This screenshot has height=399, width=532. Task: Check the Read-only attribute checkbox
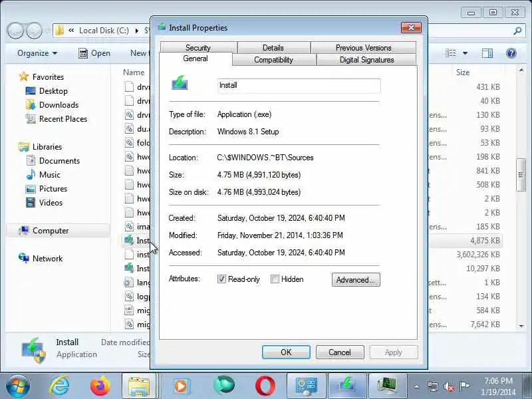point(221,279)
